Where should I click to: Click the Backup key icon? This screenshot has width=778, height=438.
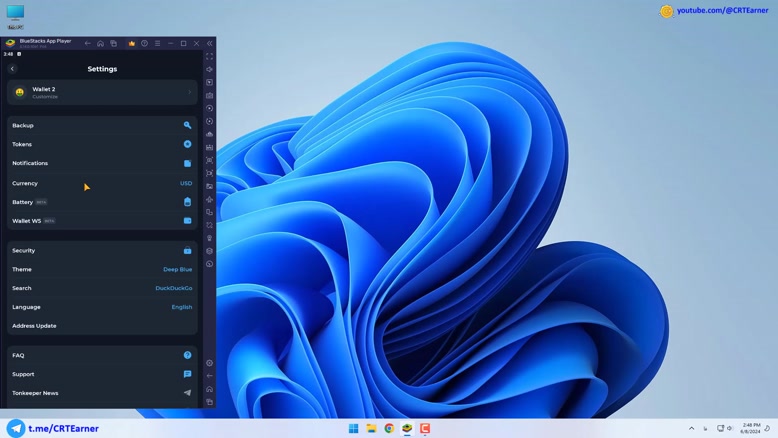[x=187, y=125]
